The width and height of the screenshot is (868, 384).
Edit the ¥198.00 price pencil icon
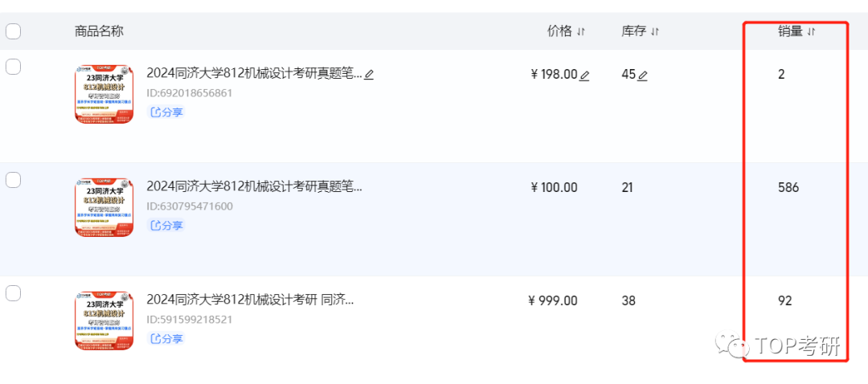pos(584,76)
